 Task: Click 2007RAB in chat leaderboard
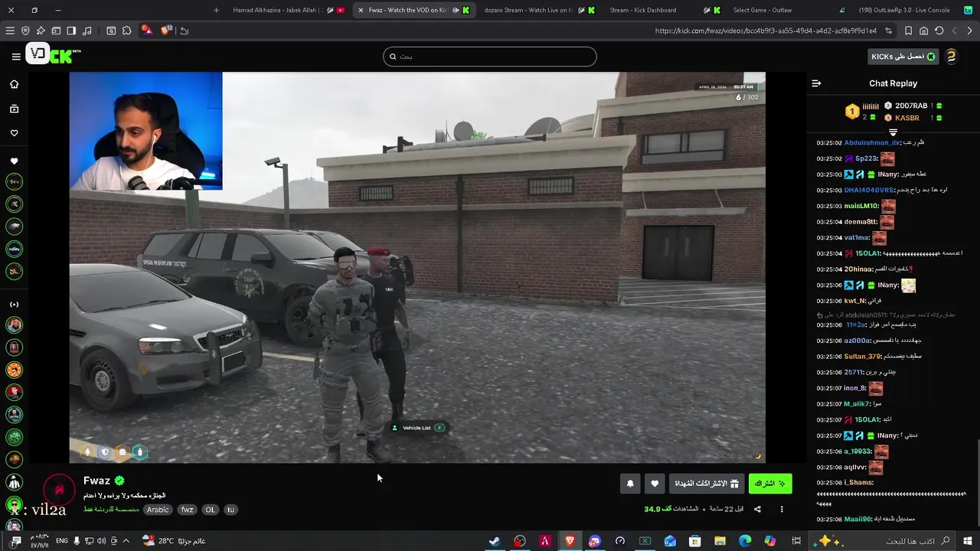(x=911, y=106)
